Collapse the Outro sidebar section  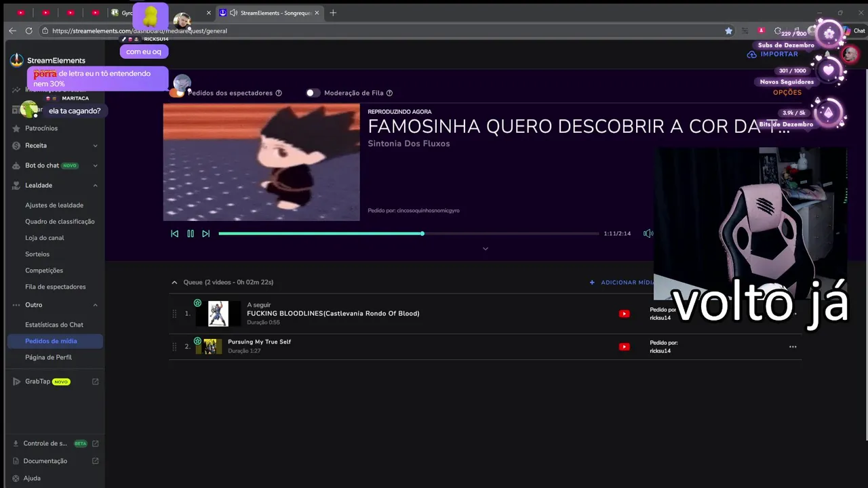95,305
